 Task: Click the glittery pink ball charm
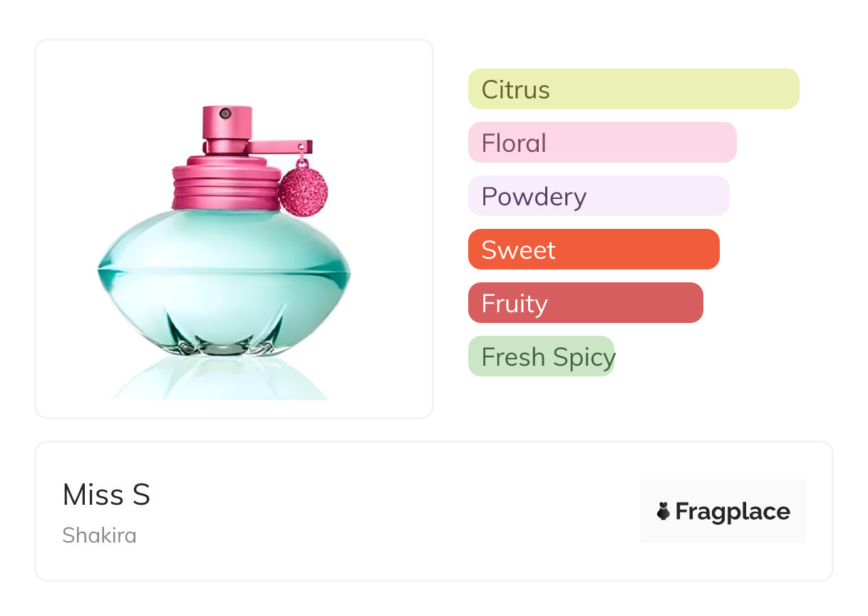pyautogui.click(x=303, y=191)
